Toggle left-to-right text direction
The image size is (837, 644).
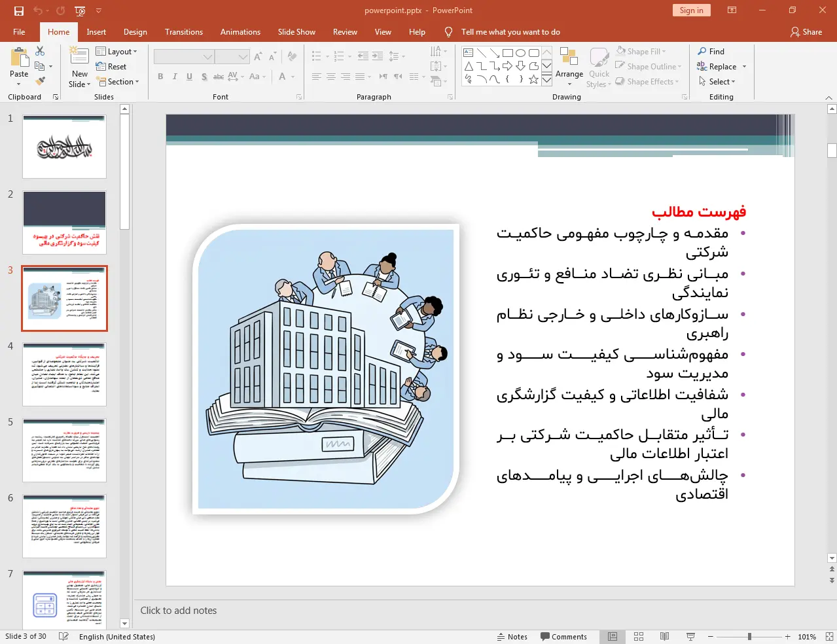pyautogui.click(x=383, y=77)
